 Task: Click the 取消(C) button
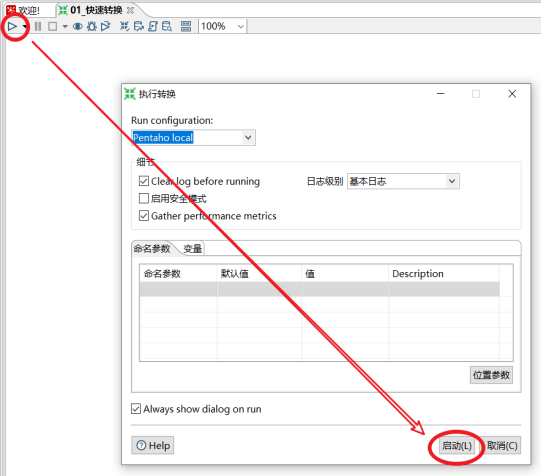(x=502, y=446)
